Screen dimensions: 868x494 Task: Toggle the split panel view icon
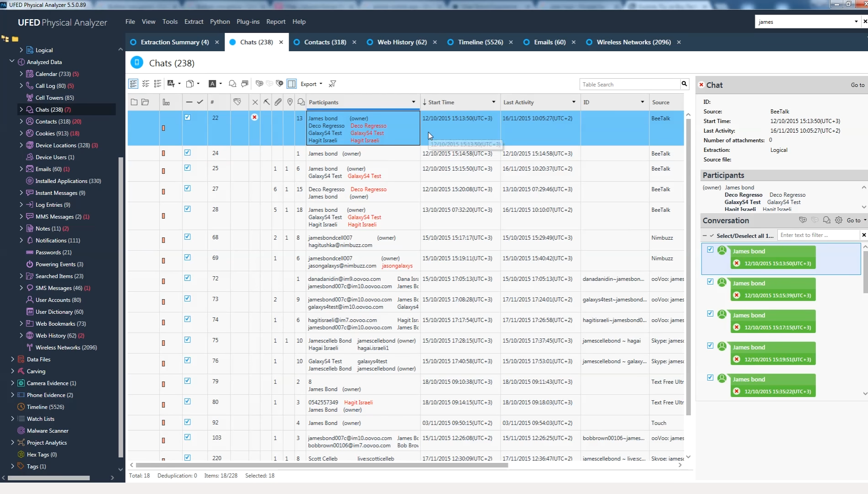click(x=291, y=84)
